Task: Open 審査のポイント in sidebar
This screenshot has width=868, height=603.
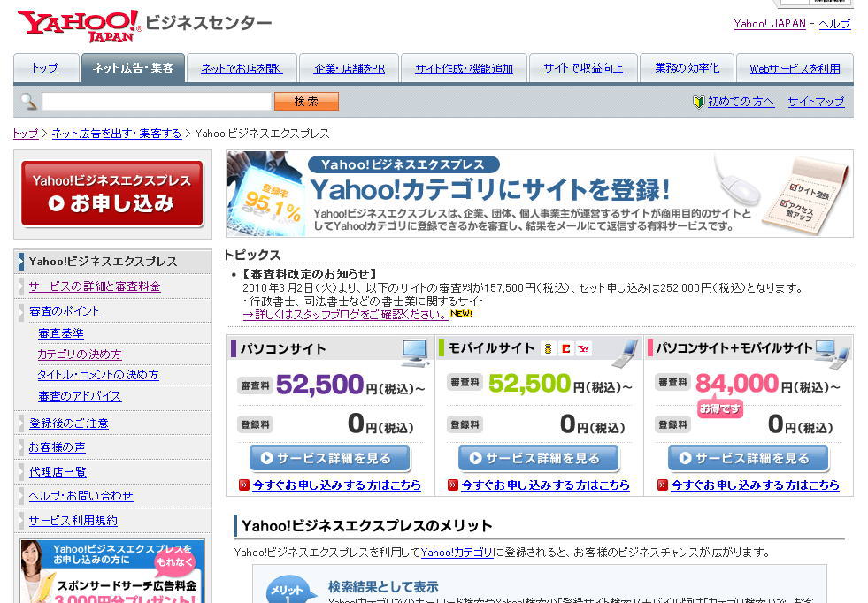Action: click(65, 311)
